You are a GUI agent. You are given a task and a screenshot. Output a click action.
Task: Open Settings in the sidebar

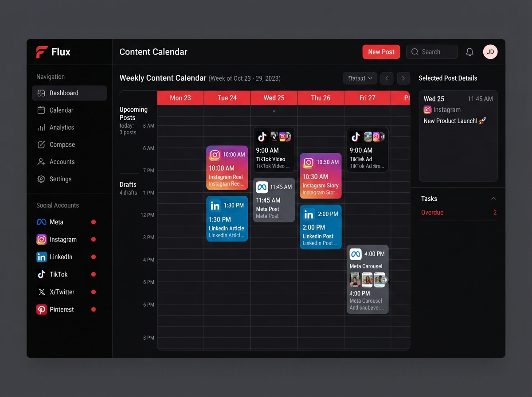pos(69,179)
